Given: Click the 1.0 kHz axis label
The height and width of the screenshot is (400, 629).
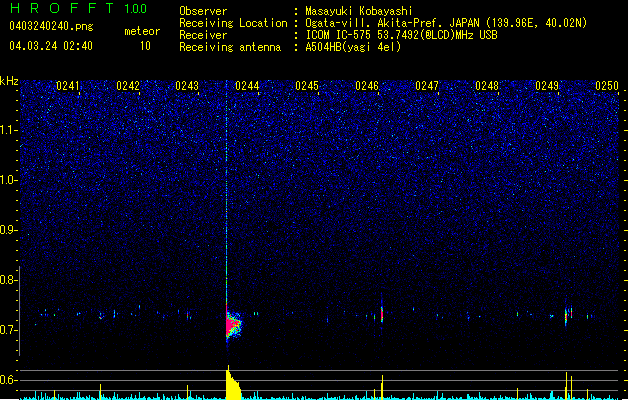Looking at the screenshot, I should coord(9,180).
